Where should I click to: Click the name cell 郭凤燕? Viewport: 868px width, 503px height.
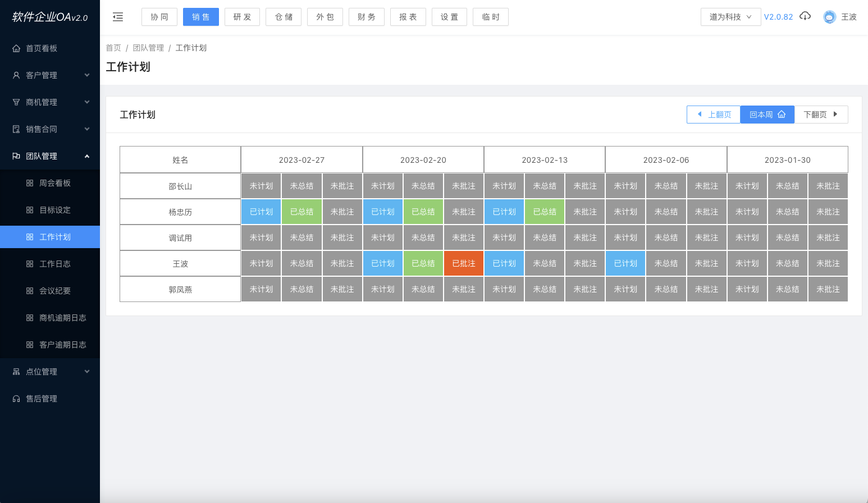pyautogui.click(x=180, y=289)
